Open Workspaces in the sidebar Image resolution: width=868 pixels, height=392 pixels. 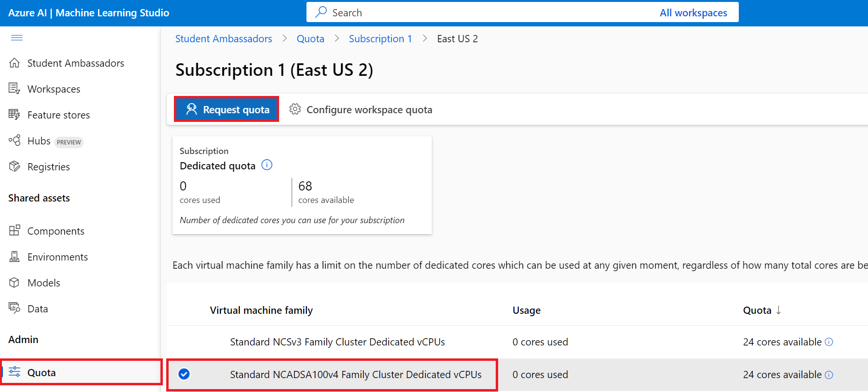tap(54, 89)
